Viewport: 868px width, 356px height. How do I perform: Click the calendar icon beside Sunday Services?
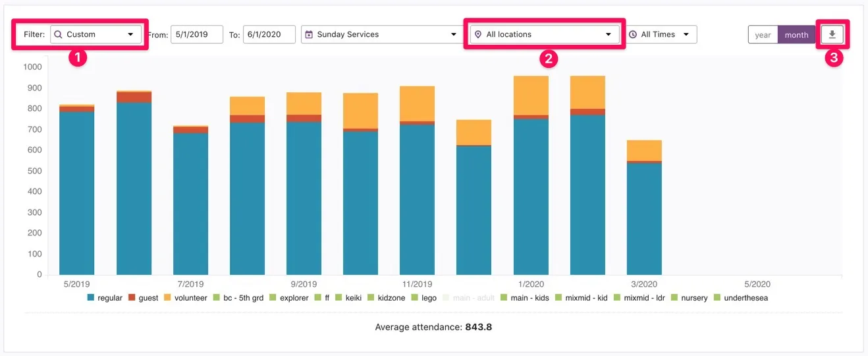[309, 34]
